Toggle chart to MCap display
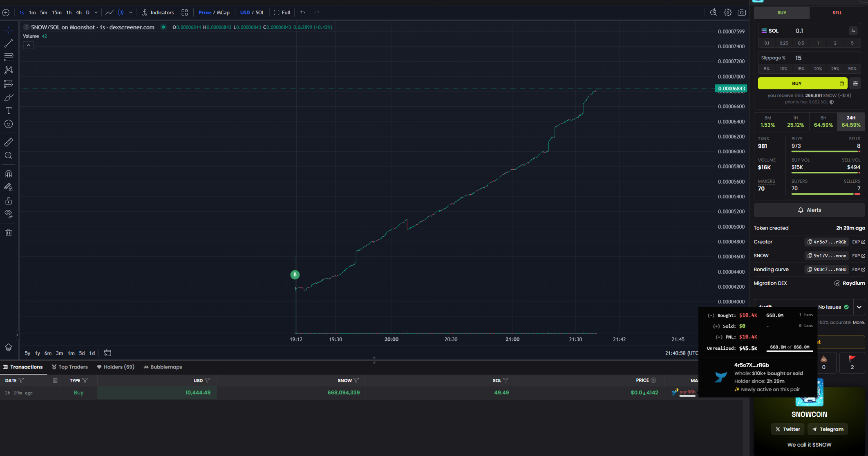The width and height of the screenshot is (868, 456). pyautogui.click(x=223, y=13)
